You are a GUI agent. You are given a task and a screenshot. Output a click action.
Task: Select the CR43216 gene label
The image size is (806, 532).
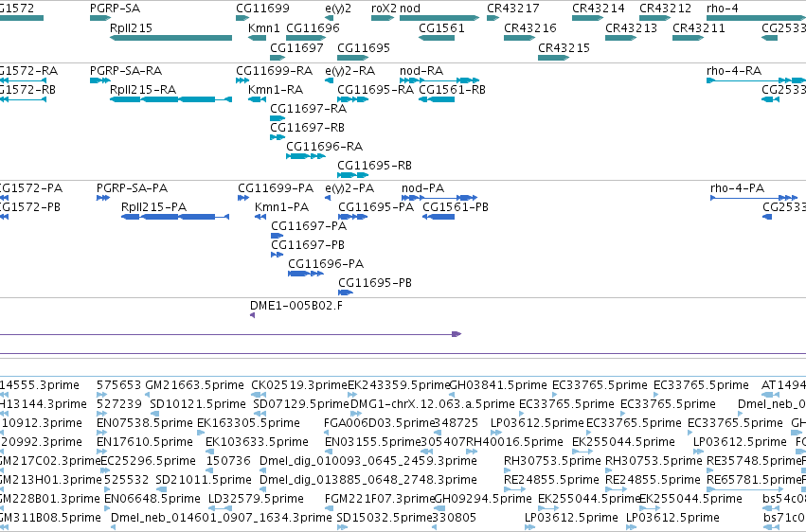(x=530, y=27)
